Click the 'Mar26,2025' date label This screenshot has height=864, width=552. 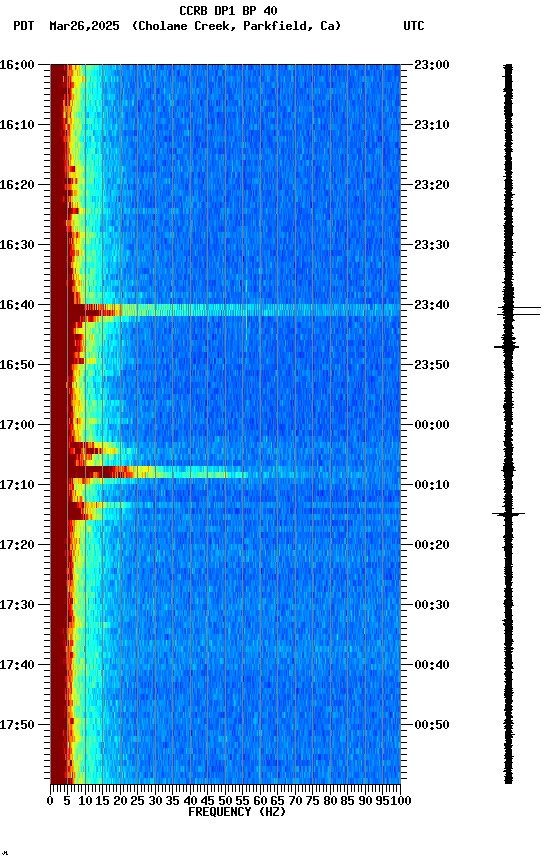pos(84,26)
